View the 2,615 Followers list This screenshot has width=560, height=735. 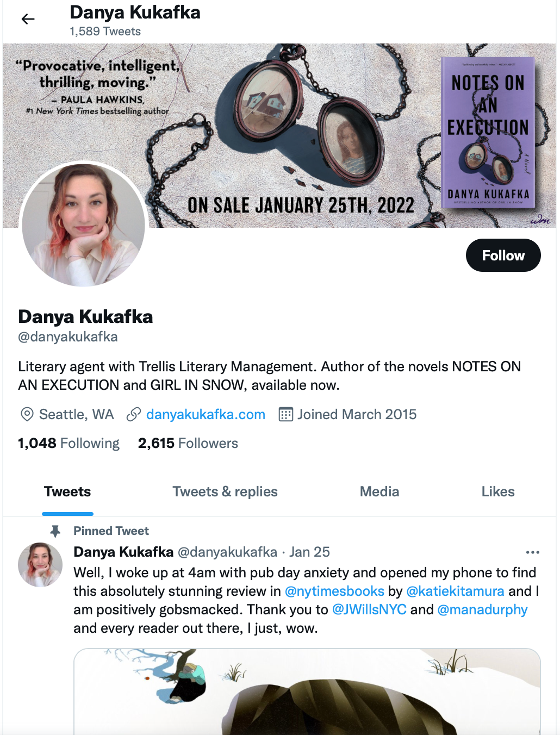click(x=188, y=443)
